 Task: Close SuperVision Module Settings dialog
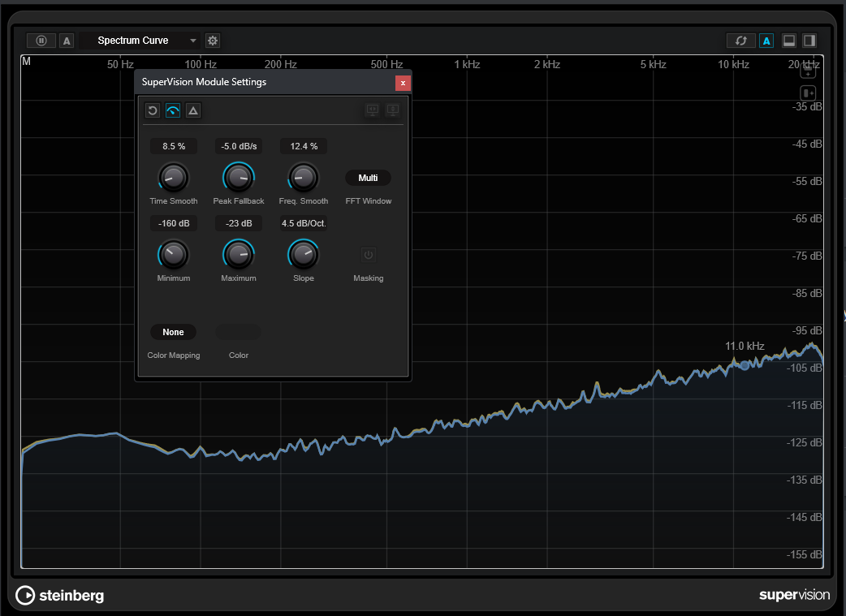403,83
